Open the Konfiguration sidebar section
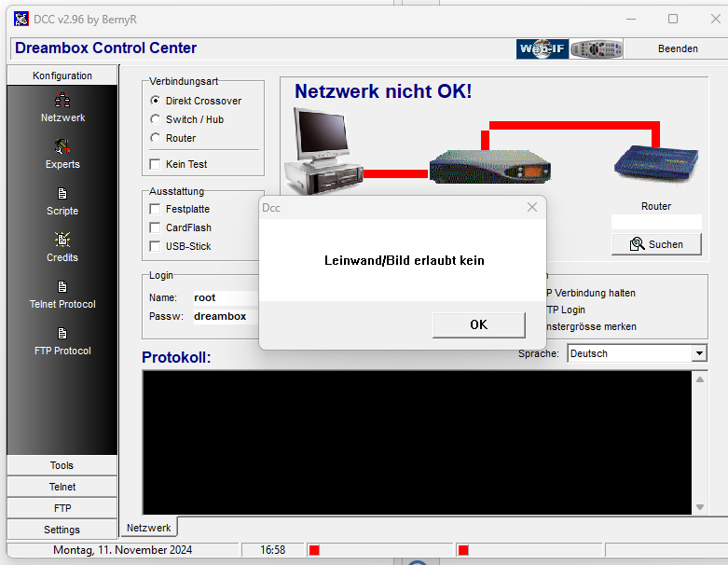 click(62, 76)
